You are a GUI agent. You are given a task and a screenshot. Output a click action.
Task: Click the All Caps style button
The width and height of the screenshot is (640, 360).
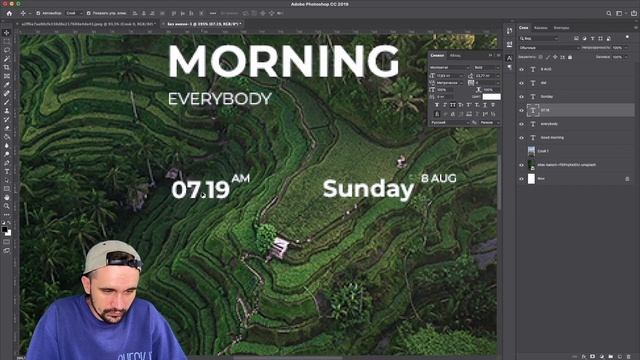coord(453,105)
